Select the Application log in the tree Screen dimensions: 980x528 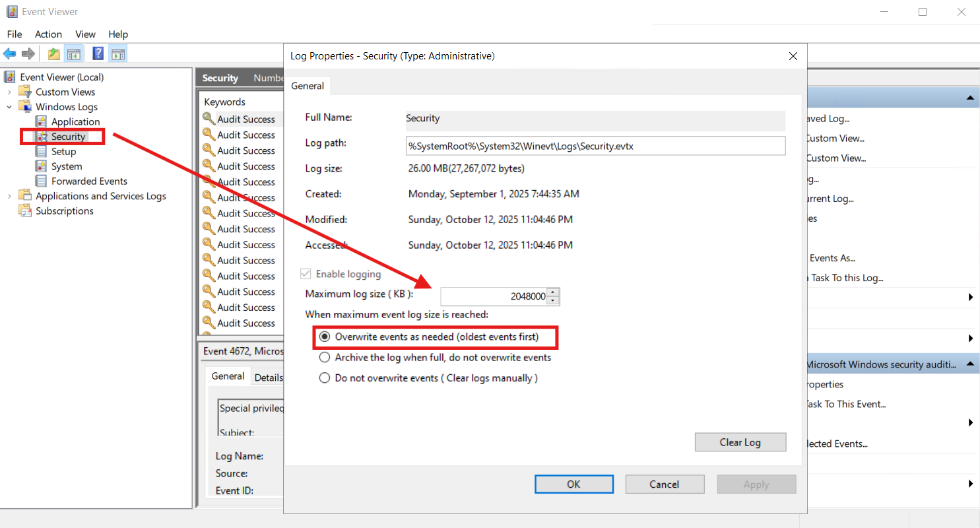tap(74, 121)
